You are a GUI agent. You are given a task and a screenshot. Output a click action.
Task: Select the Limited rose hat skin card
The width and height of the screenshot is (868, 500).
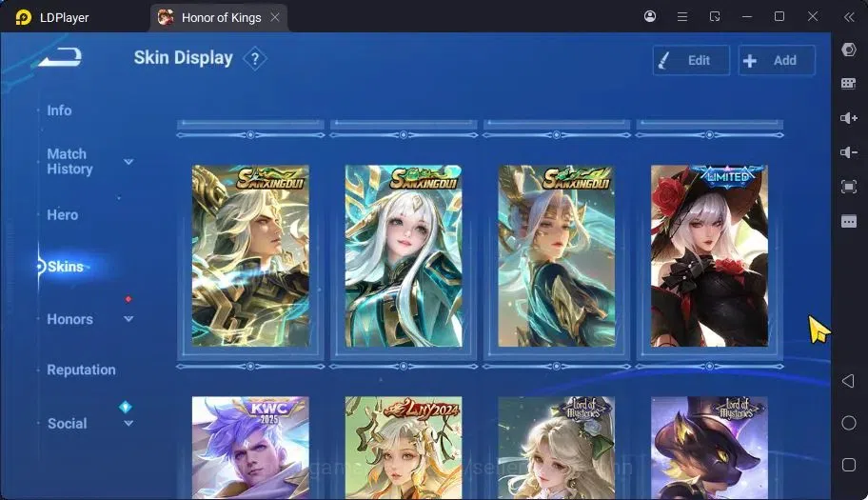709,256
